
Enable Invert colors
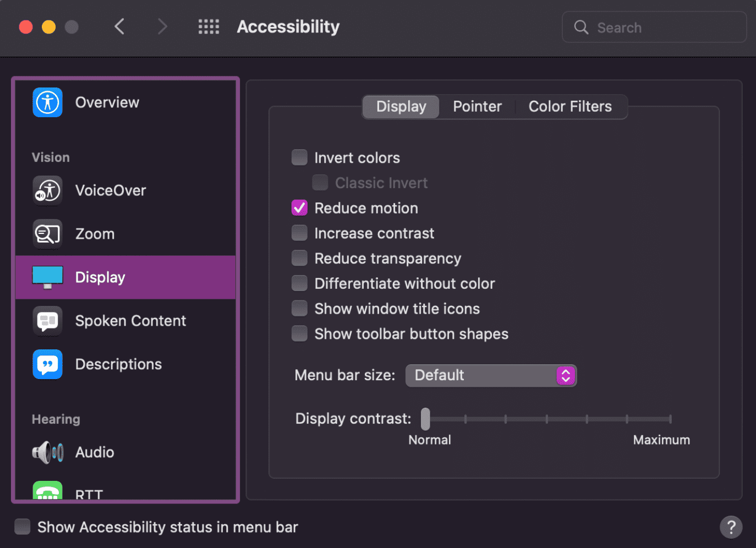299,157
